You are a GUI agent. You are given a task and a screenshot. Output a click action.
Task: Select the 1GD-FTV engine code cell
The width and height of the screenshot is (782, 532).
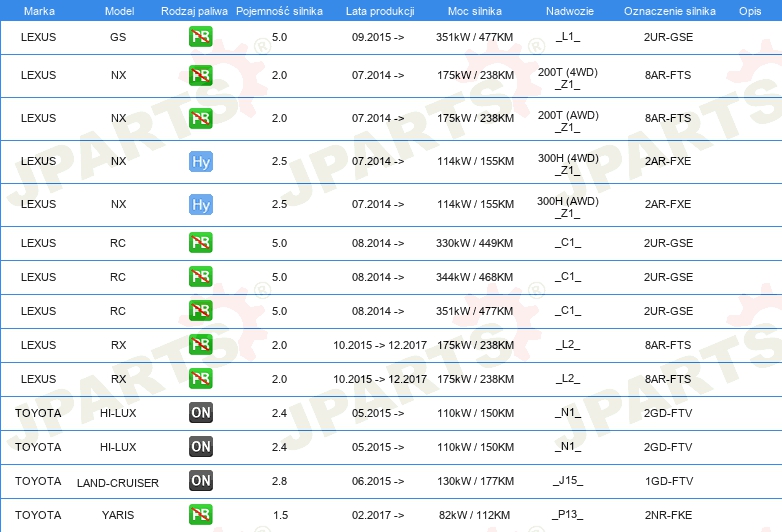coord(669,481)
